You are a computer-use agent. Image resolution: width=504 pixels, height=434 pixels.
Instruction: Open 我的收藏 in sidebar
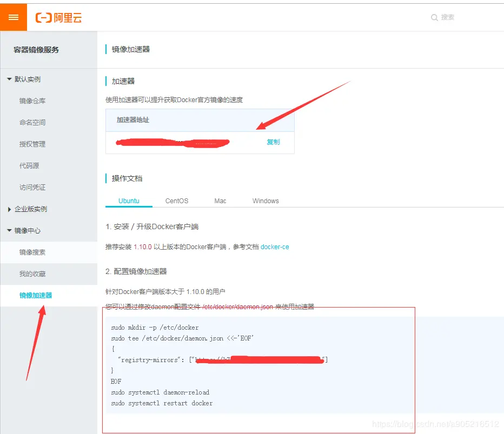pos(32,273)
